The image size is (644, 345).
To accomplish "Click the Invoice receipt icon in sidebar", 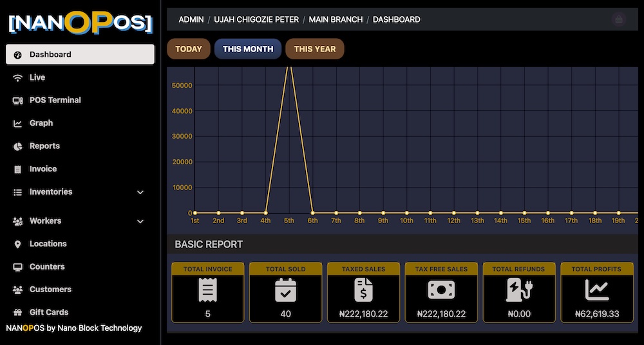I will pos(17,169).
